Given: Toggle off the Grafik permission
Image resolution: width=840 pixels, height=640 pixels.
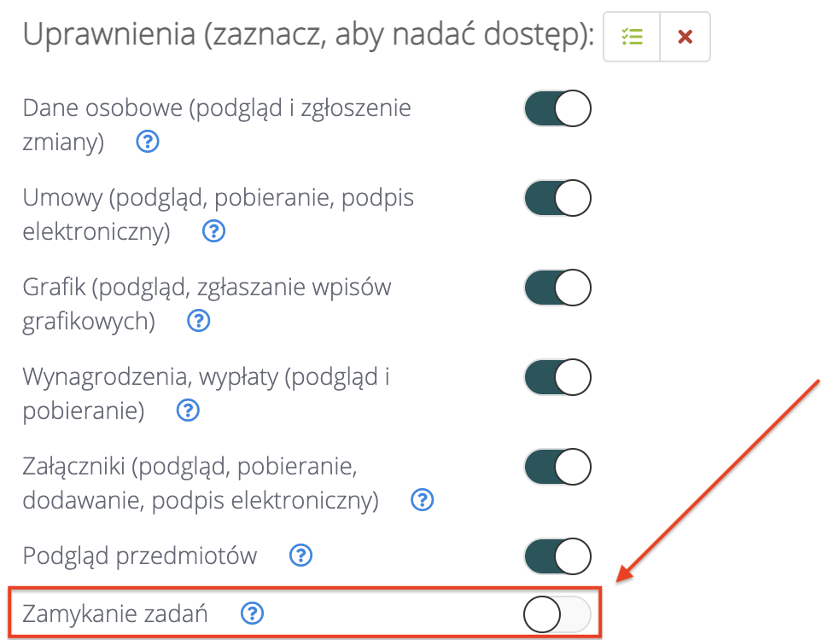Looking at the screenshot, I should click(x=557, y=288).
